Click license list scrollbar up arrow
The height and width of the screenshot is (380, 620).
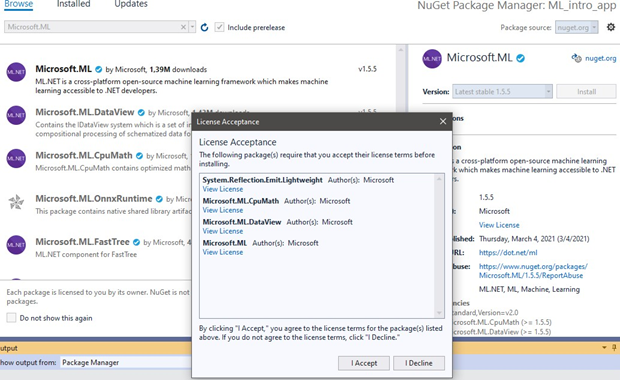click(x=439, y=179)
